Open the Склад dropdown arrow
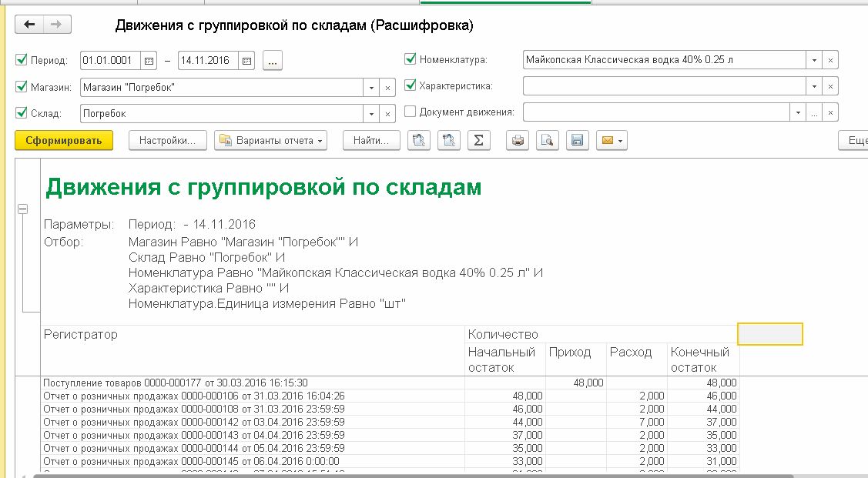This screenshot has width=868, height=478. pos(372,114)
